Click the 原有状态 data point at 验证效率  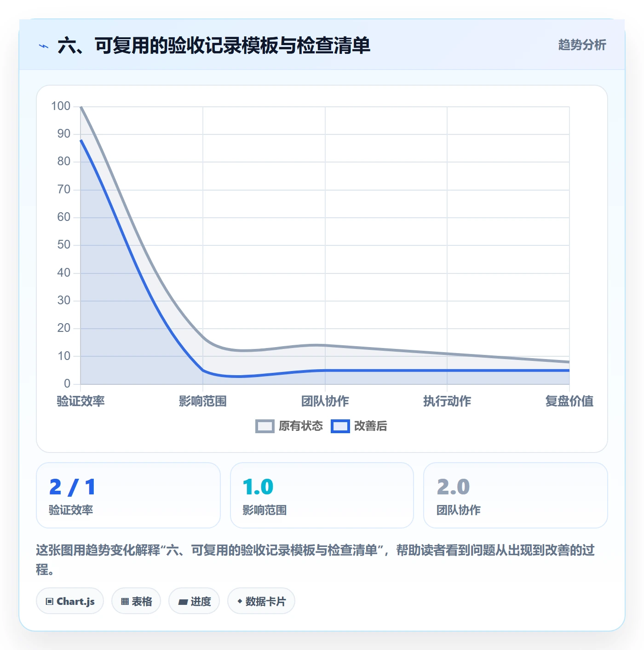[81, 107]
